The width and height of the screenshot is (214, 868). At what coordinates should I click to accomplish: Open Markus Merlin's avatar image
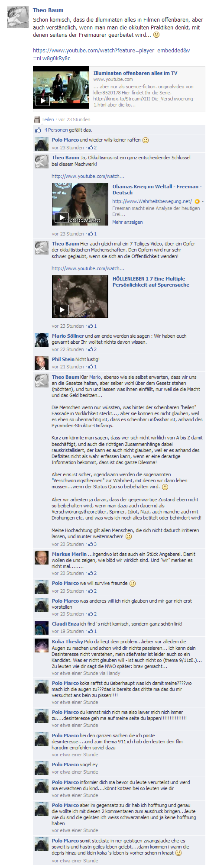[42, 558]
